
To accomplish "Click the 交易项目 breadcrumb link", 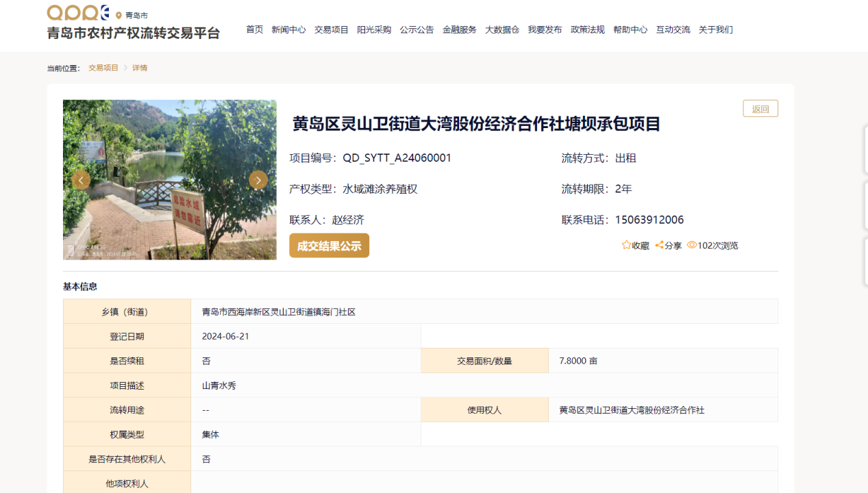I will pyautogui.click(x=103, y=68).
